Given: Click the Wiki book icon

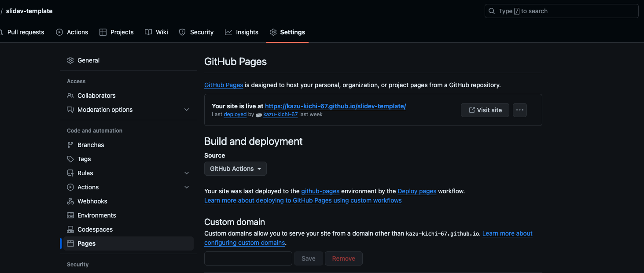Looking at the screenshot, I should coord(148,32).
